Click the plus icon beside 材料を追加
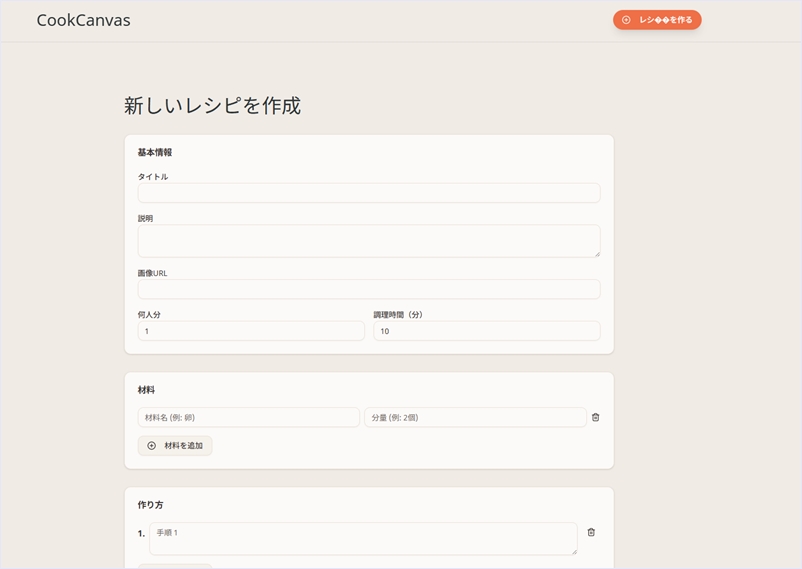The width and height of the screenshot is (802, 569). click(152, 446)
